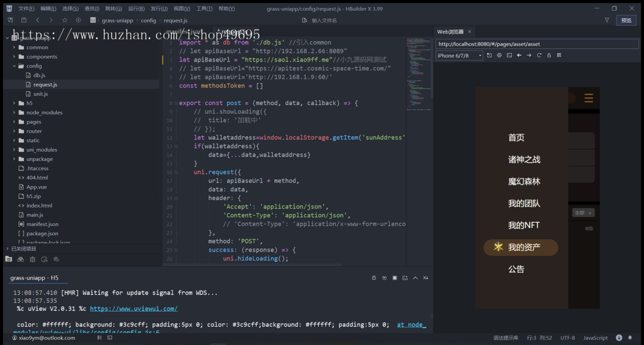This screenshot has width=644, height=345.
Task: Click the 预览 button
Action: (626, 20)
